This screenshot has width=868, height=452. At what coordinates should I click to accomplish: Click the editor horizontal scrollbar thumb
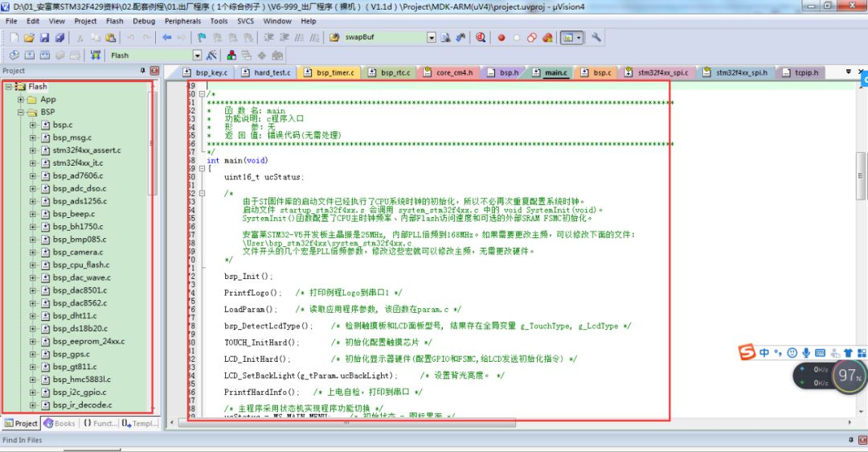(346, 422)
